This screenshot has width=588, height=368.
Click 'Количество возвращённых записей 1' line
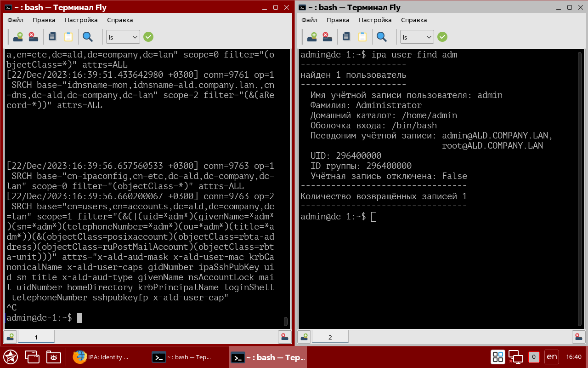pyautogui.click(x=384, y=197)
